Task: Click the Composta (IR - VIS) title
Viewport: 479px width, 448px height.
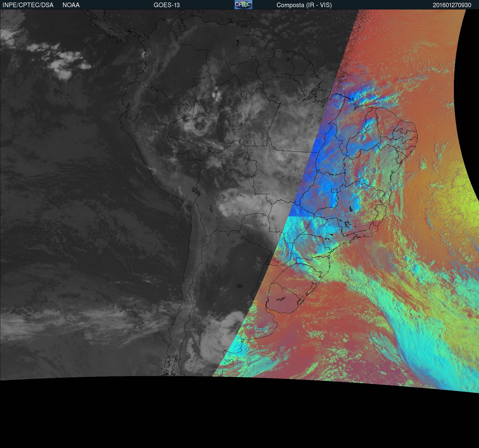Action: pyautogui.click(x=304, y=5)
